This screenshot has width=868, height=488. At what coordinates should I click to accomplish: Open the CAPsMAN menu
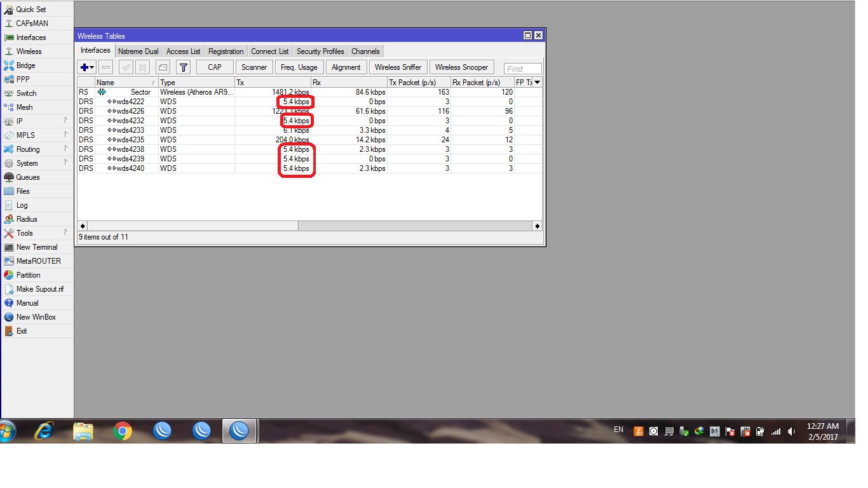pyautogui.click(x=32, y=24)
